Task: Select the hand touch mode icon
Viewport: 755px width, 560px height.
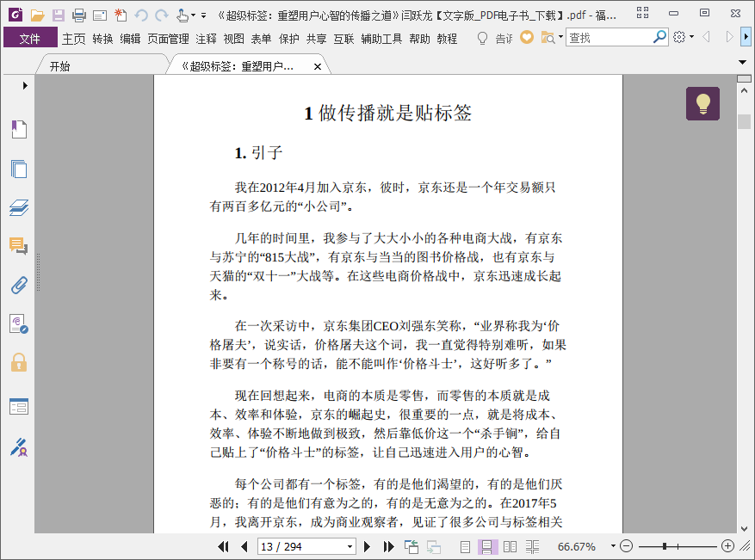Action: (182, 15)
